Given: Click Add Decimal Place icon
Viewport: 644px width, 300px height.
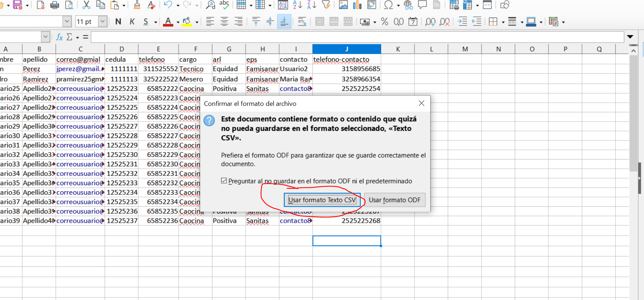Looking at the screenshot, I should click(430, 22).
